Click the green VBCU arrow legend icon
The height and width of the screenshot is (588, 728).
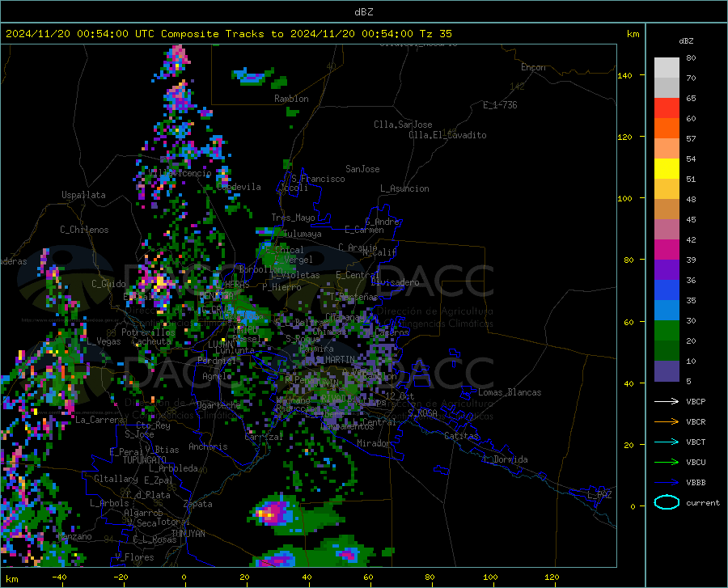(667, 462)
